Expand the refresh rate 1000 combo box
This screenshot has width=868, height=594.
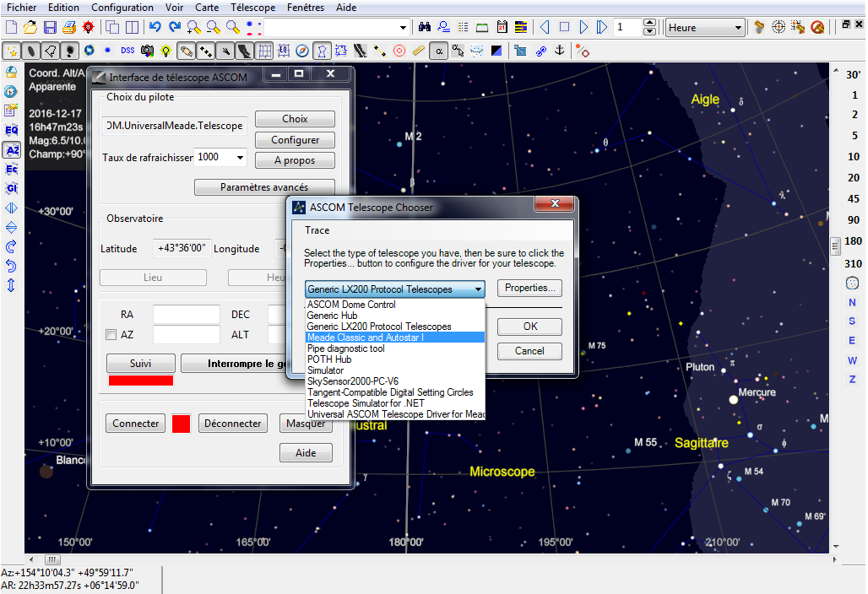pos(241,157)
